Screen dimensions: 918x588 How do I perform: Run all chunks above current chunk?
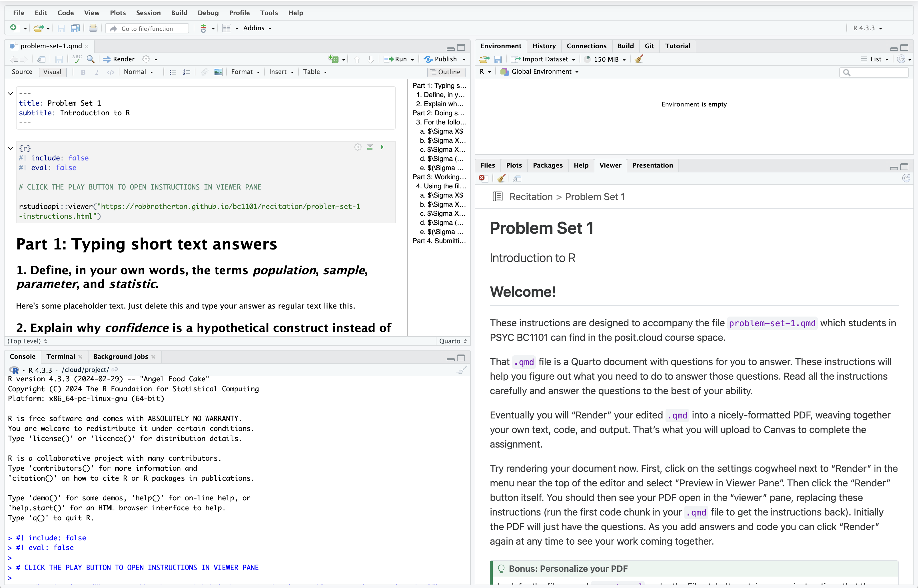coord(370,147)
